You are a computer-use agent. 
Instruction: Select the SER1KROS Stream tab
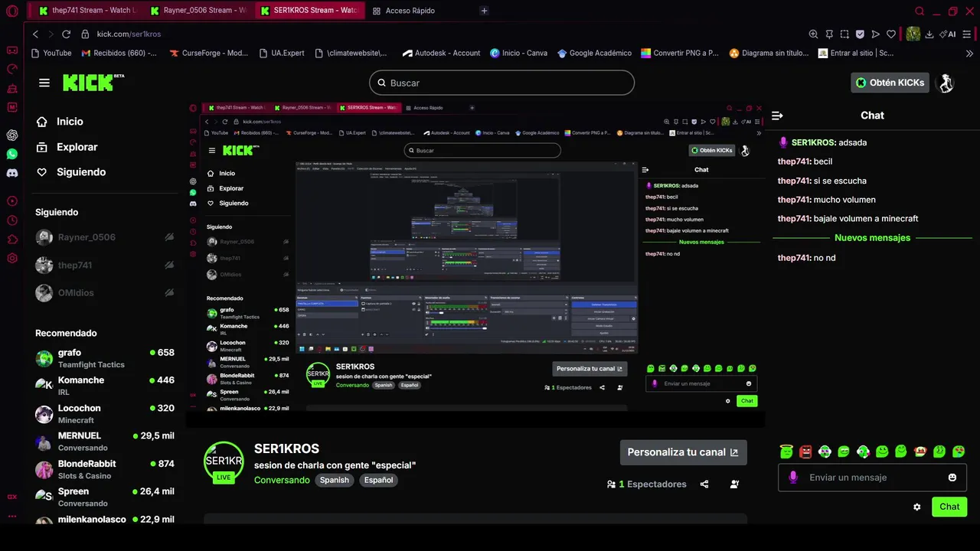(x=309, y=11)
